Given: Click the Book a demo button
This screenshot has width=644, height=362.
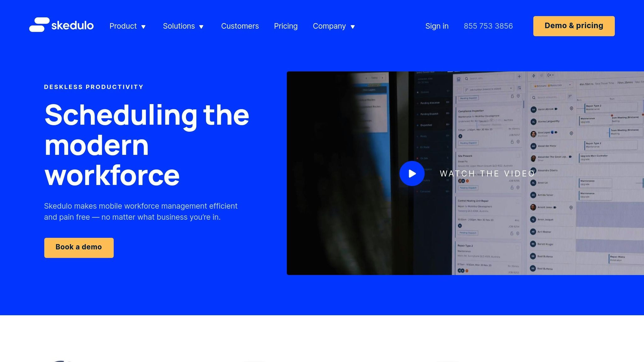Looking at the screenshot, I should 79,248.
